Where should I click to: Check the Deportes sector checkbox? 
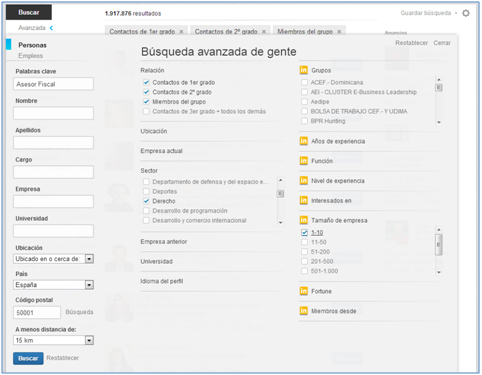click(x=146, y=191)
